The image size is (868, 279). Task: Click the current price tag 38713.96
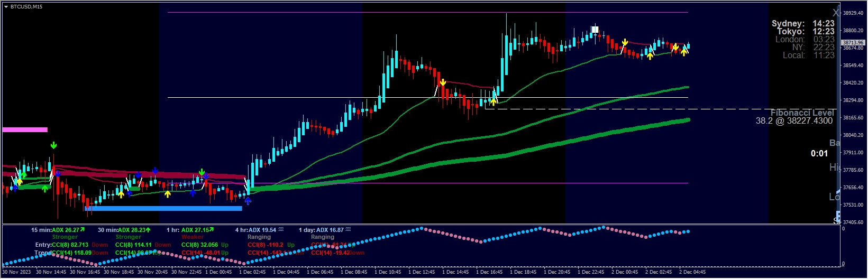point(852,42)
